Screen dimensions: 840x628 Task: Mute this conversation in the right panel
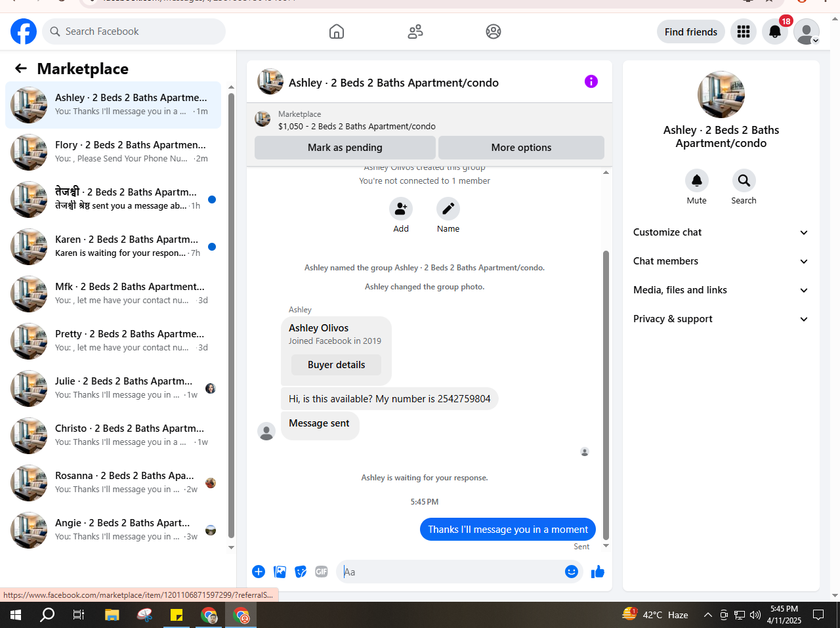[697, 180]
